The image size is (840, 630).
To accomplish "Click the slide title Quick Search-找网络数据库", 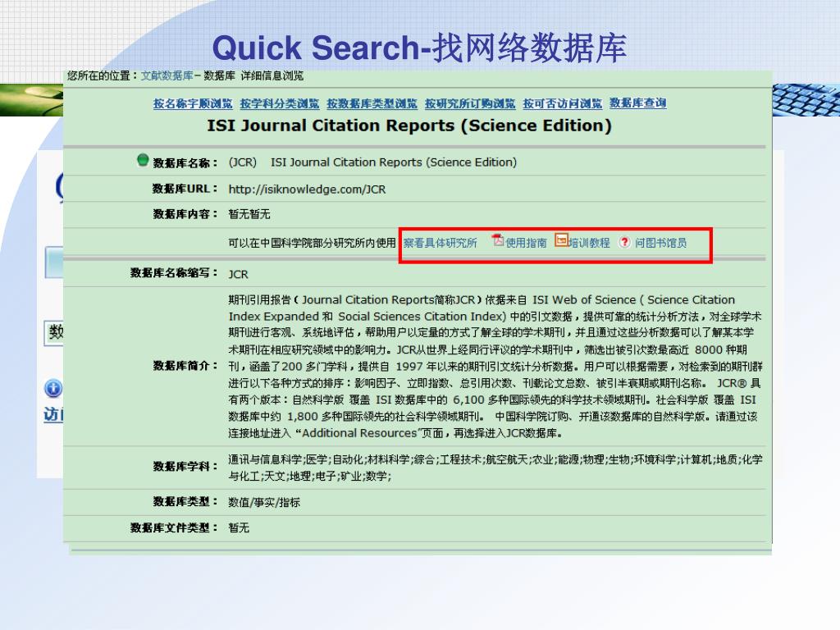I will tap(419, 47).
